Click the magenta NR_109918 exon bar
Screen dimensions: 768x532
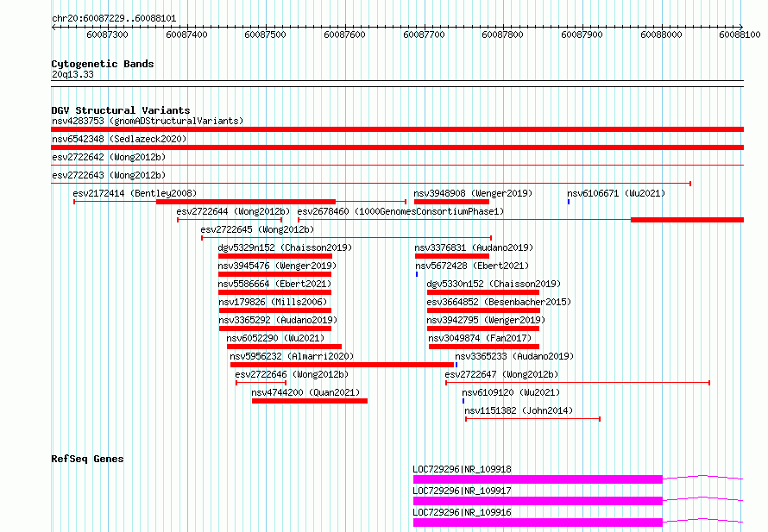click(x=538, y=479)
